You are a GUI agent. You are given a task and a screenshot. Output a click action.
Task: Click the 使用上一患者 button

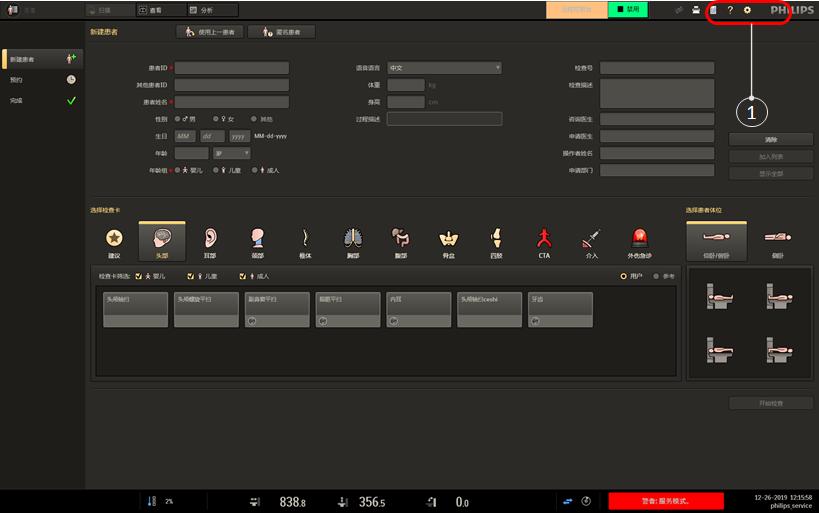point(210,32)
